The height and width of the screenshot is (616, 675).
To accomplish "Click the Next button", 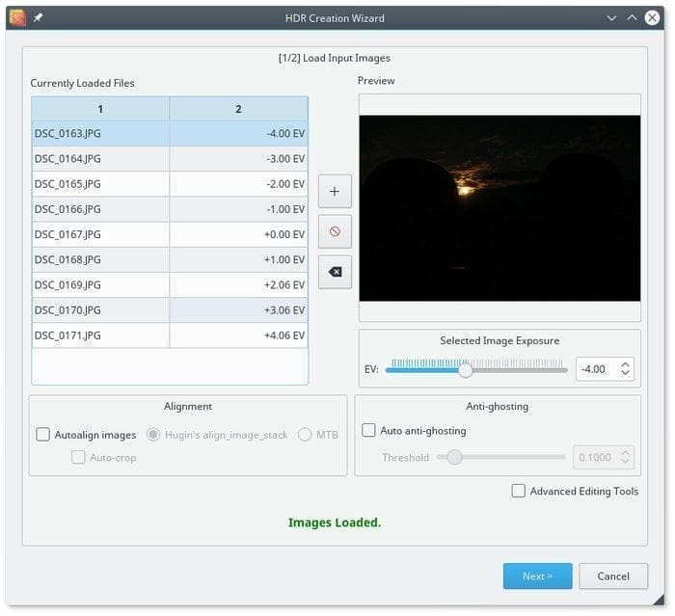I will [x=537, y=576].
